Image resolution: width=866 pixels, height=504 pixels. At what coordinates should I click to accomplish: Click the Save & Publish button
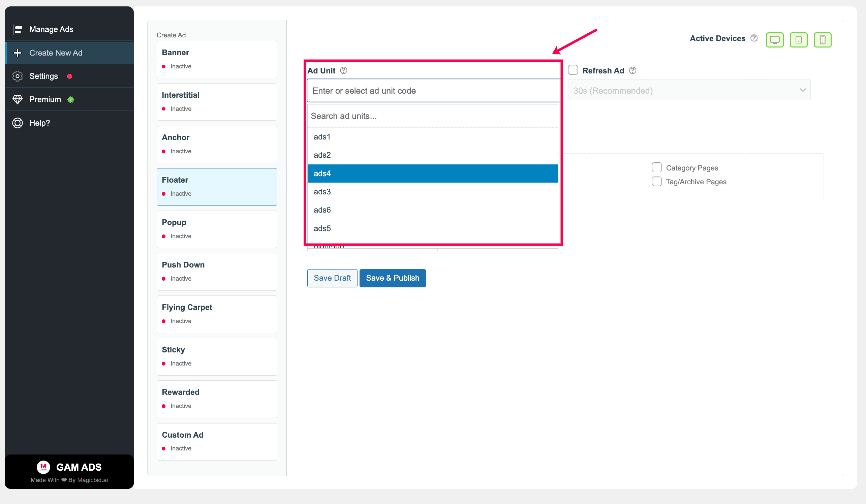click(393, 278)
